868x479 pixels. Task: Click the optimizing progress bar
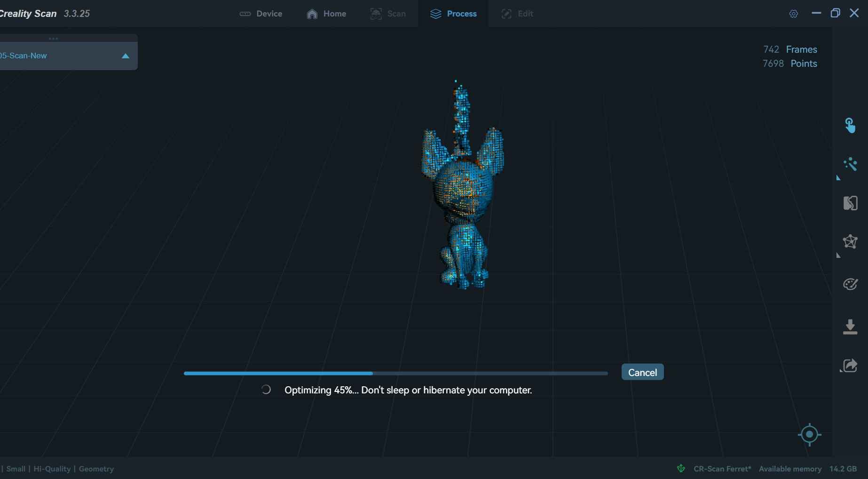(x=395, y=373)
